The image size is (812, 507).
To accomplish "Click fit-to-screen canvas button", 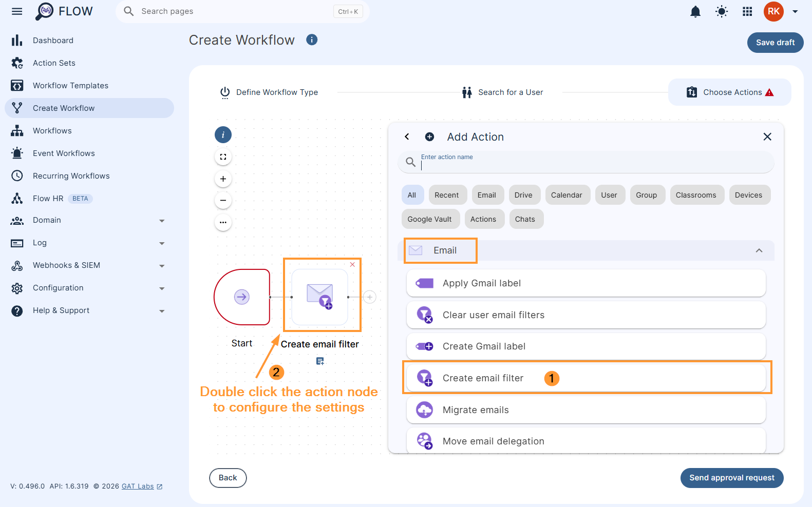I will coord(223,157).
